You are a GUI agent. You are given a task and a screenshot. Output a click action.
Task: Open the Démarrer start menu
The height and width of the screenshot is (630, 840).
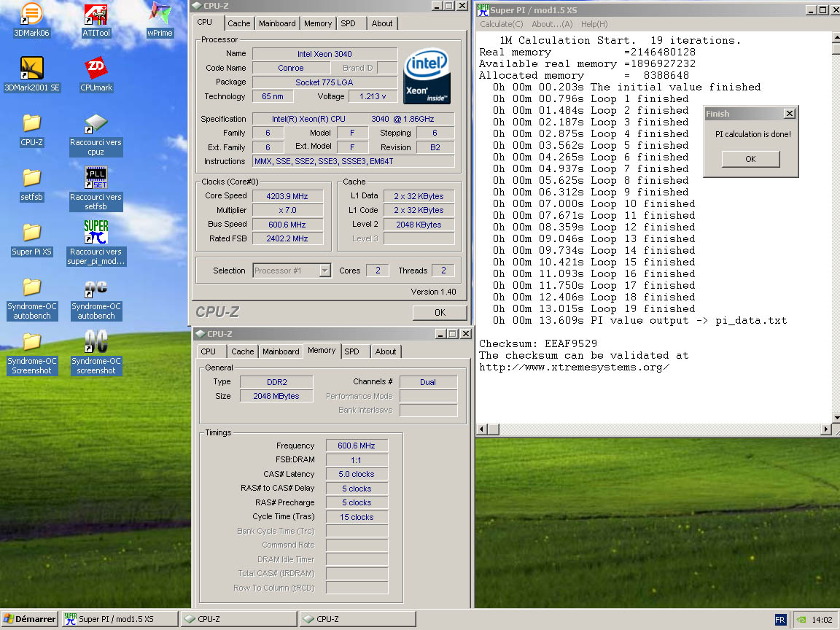pos(30,619)
